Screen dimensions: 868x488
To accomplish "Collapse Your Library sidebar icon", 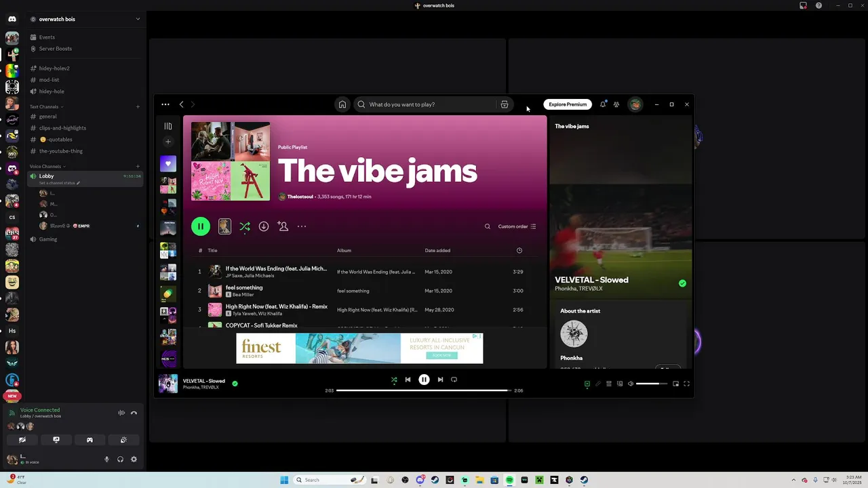I will click(168, 126).
